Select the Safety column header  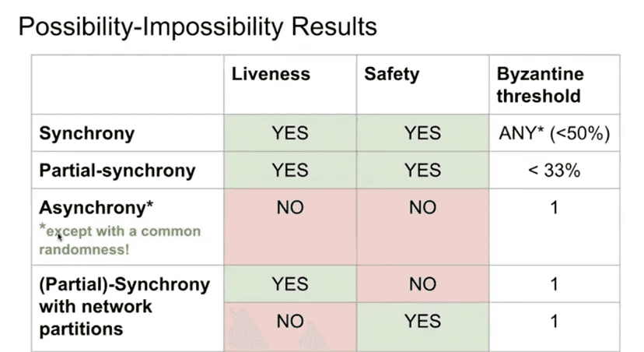[x=392, y=75]
